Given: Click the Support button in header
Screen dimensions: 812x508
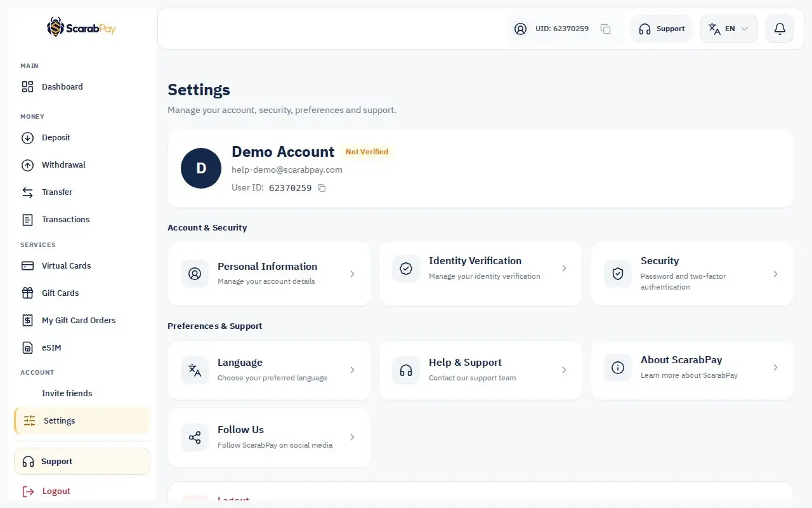Looking at the screenshot, I should coord(661,29).
